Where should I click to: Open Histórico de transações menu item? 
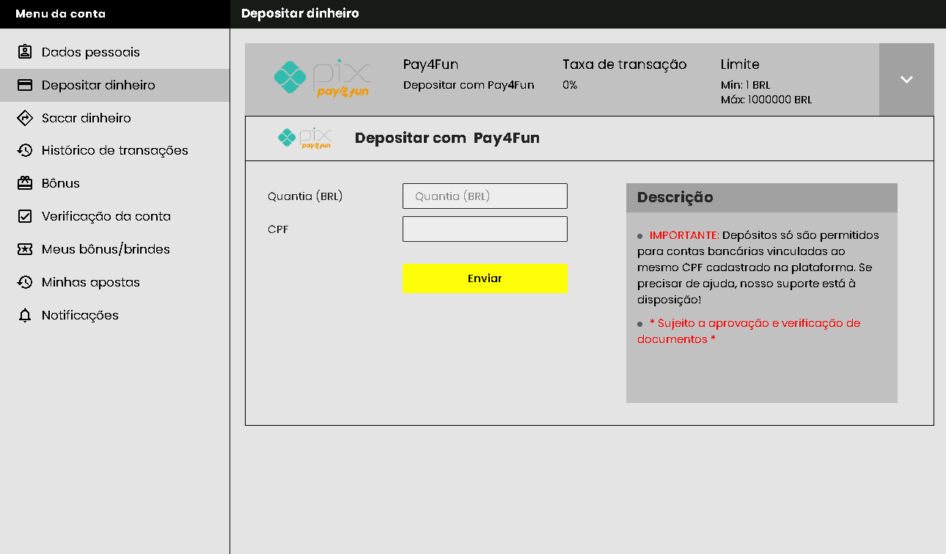[115, 150]
